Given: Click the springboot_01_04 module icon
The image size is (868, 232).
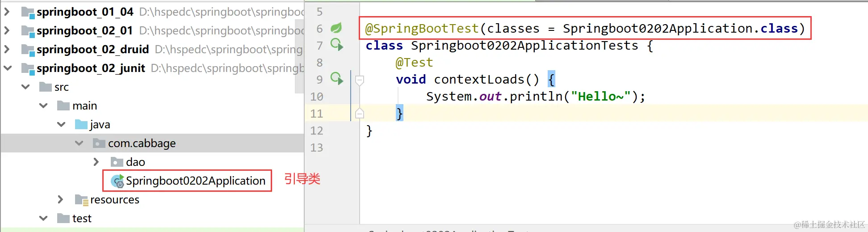Looking at the screenshot, I should pos(28,13).
